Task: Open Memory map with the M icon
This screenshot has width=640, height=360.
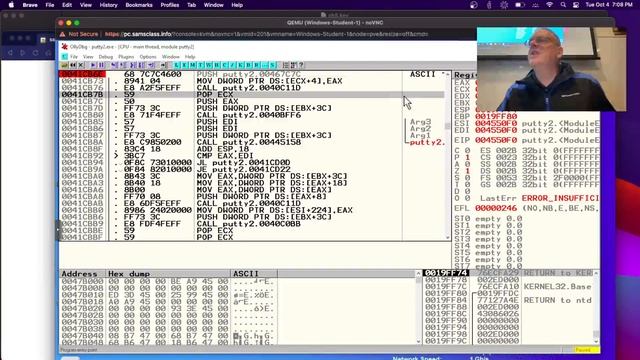Action: 193,65
